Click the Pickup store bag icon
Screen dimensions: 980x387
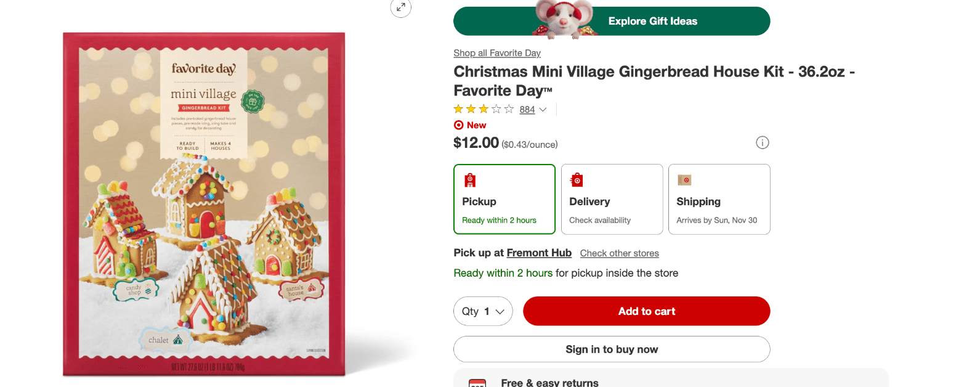tap(470, 180)
